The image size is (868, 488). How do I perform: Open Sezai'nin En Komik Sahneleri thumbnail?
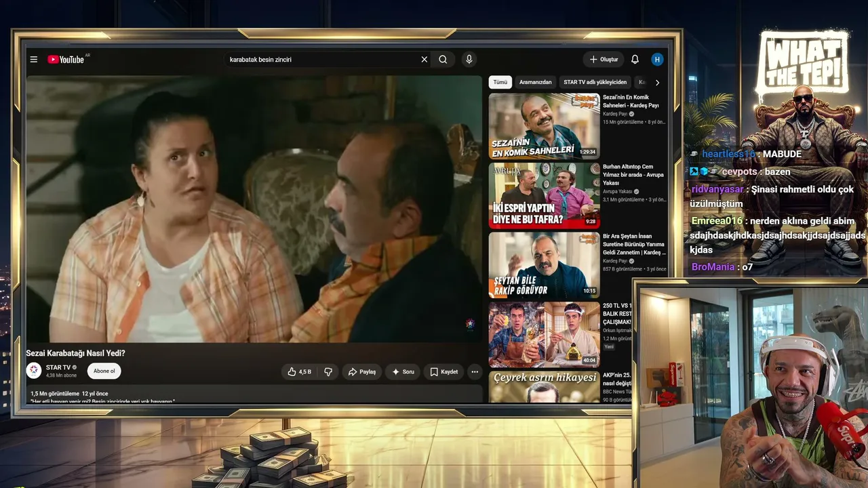[x=545, y=126]
